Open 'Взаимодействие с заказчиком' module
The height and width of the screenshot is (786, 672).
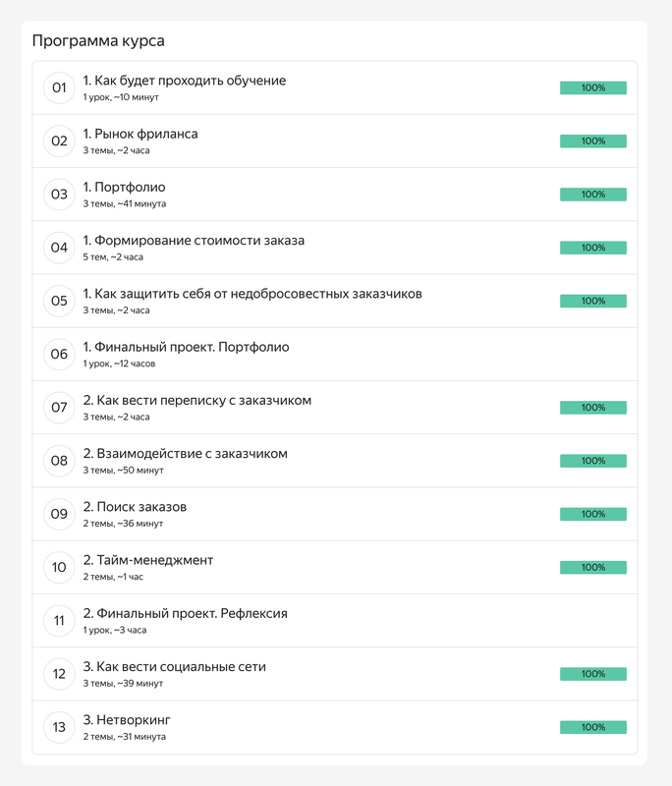(x=185, y=454)
